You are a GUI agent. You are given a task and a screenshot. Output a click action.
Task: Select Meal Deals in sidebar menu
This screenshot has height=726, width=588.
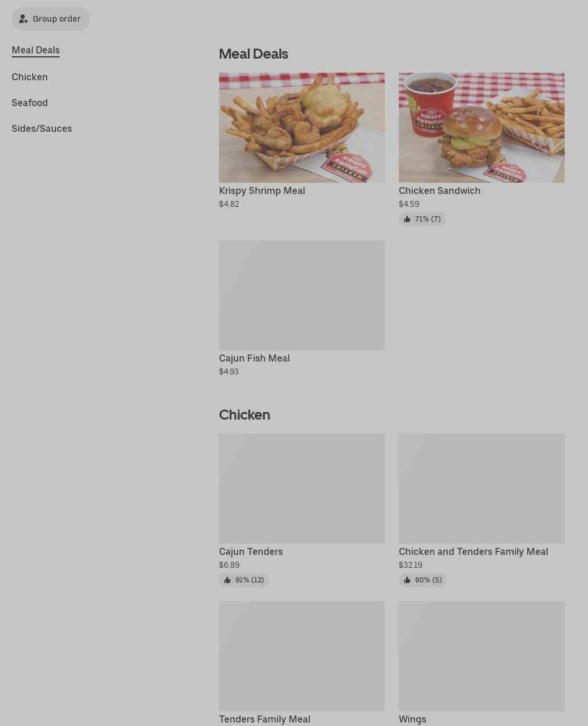pyautogui.click(x=36, y=50)
